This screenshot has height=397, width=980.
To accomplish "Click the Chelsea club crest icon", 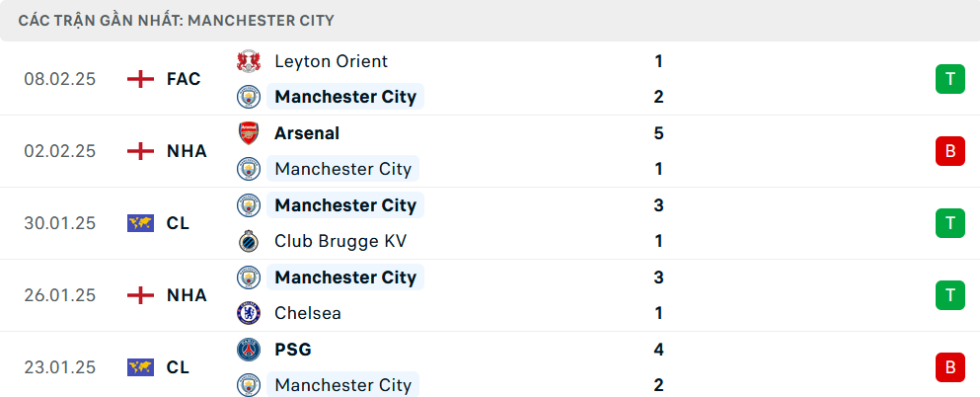I will tap(248, 313).
